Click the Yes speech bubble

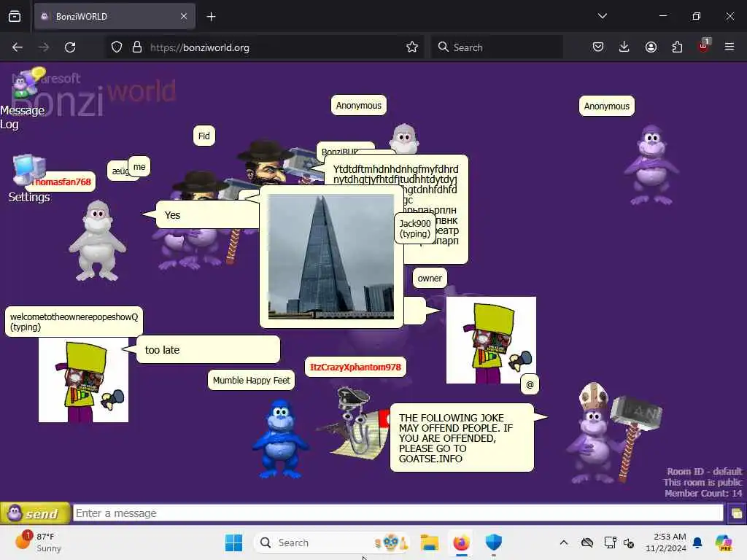pos(207,215)
